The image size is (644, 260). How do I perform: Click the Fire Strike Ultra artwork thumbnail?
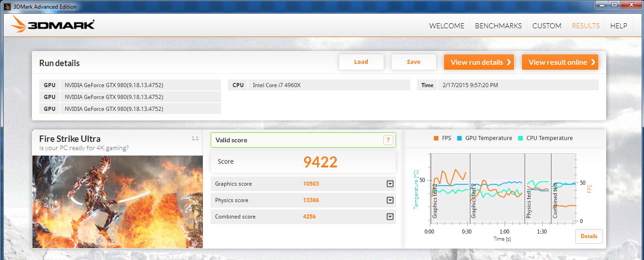(x=118, y=202)
